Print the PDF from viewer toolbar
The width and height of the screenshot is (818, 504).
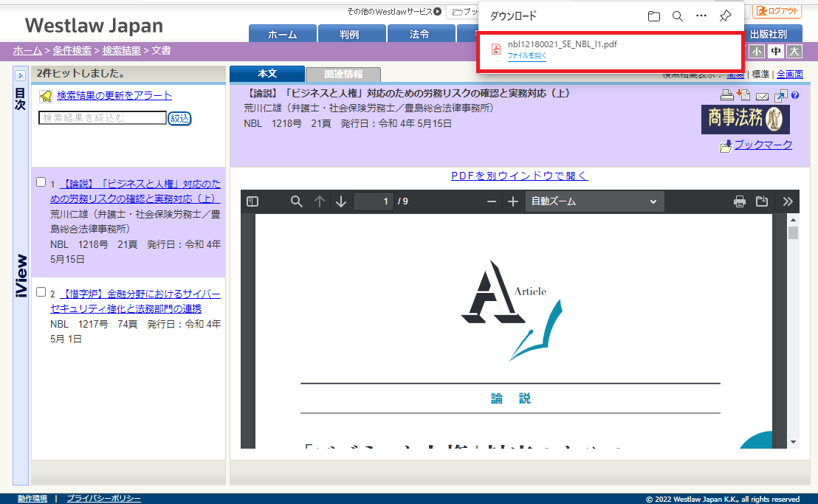coord(739,201)
